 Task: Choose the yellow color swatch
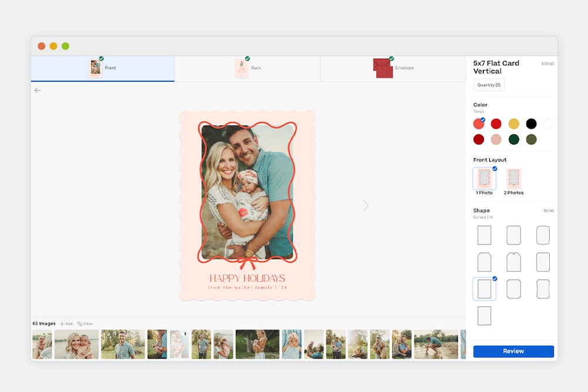click(514, 124)
